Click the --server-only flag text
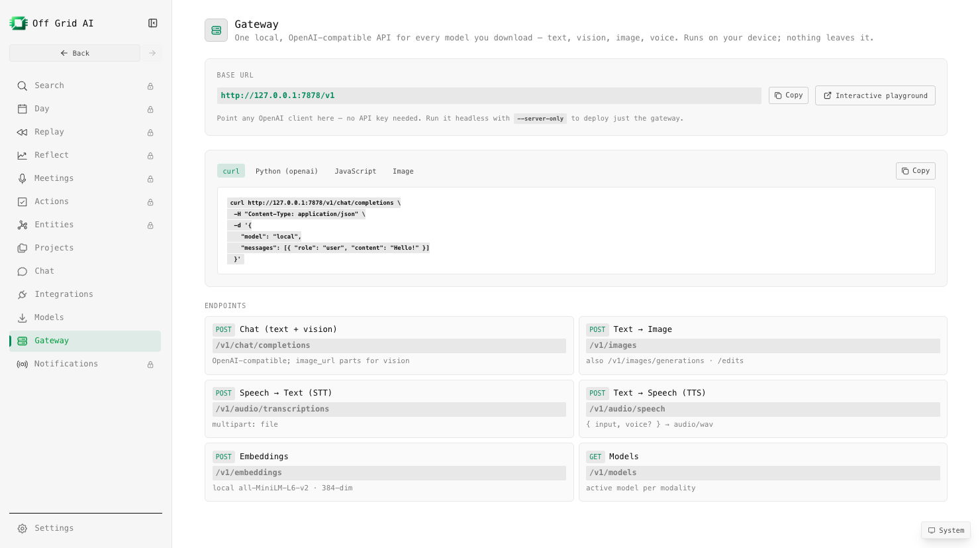 point(540,119)
